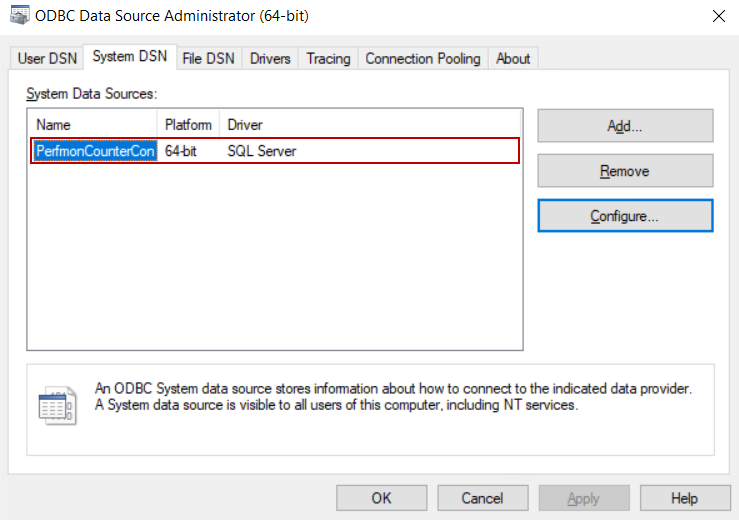Open Configure... for selected data source

[625, 216]
